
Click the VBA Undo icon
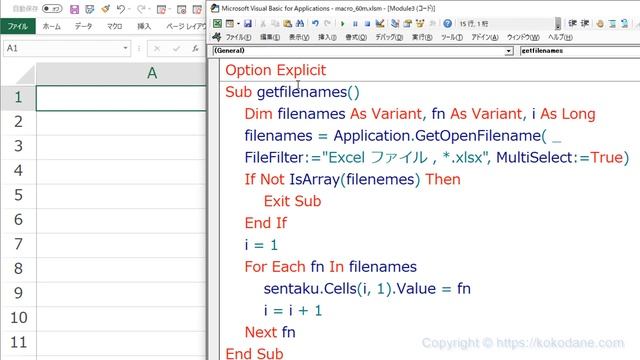pyautogui.click(x=316, y=24)
